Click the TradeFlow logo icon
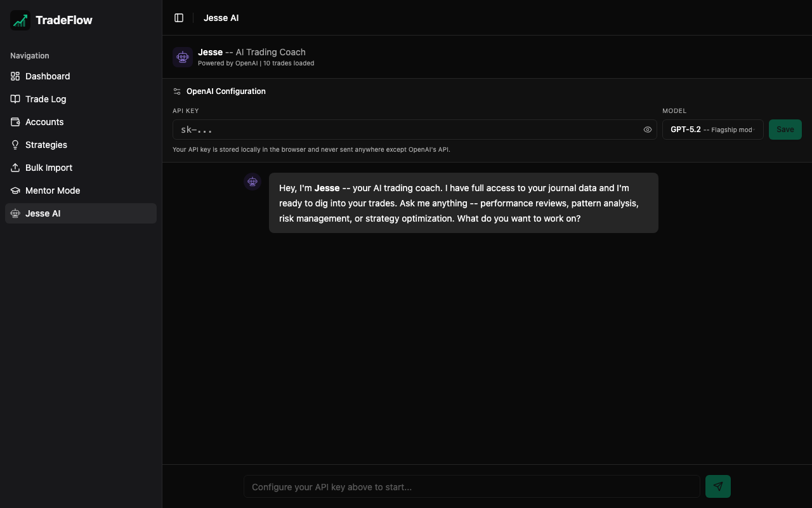812x508 pixels. 20,20
